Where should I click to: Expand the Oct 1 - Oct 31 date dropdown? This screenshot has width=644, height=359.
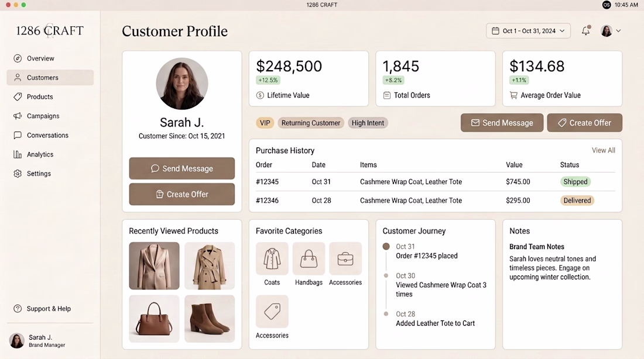528,31
